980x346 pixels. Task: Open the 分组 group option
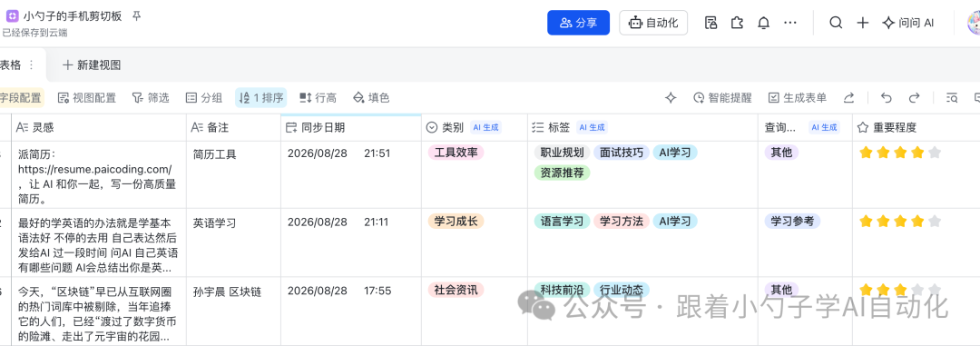click(x=204, y=97)
